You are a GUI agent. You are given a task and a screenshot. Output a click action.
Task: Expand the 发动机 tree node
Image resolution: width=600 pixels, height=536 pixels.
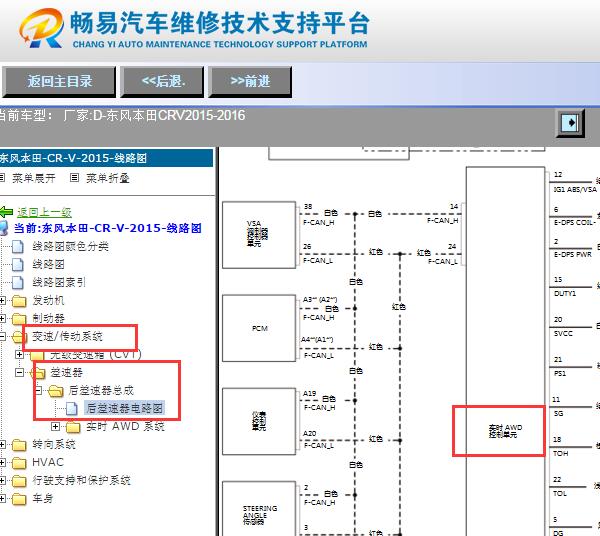pyautogui.click(x=2, y=300)
